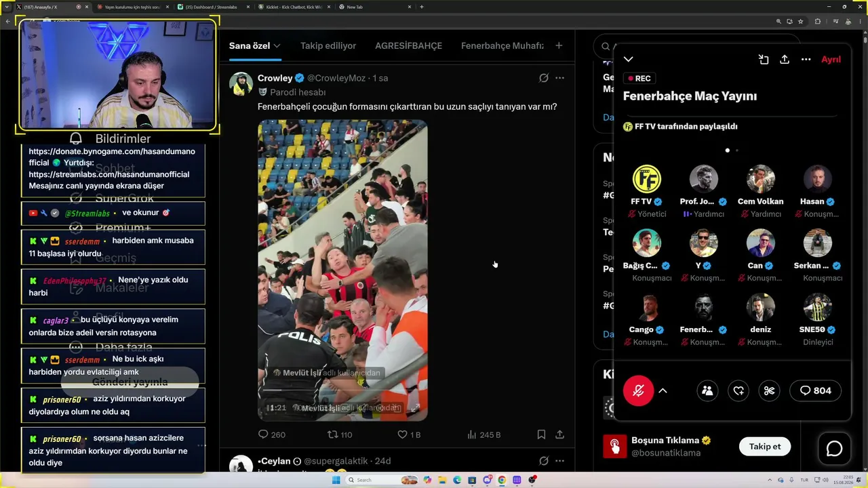
Task: Select FF TV host avatar
Action: (646, 179)
